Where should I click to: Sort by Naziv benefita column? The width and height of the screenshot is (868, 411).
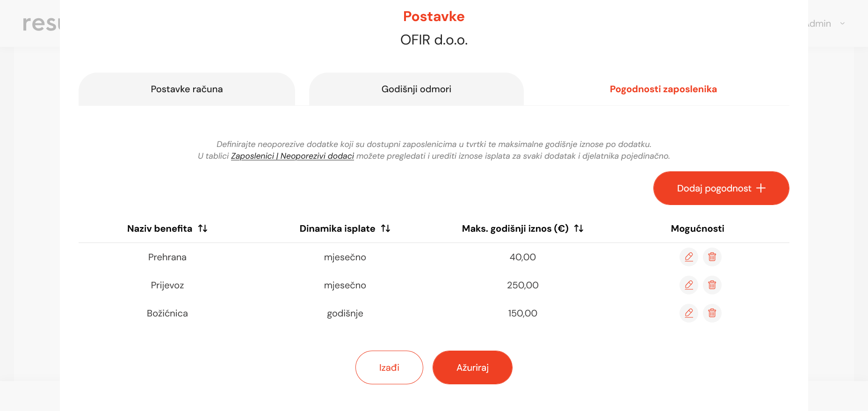203,228
